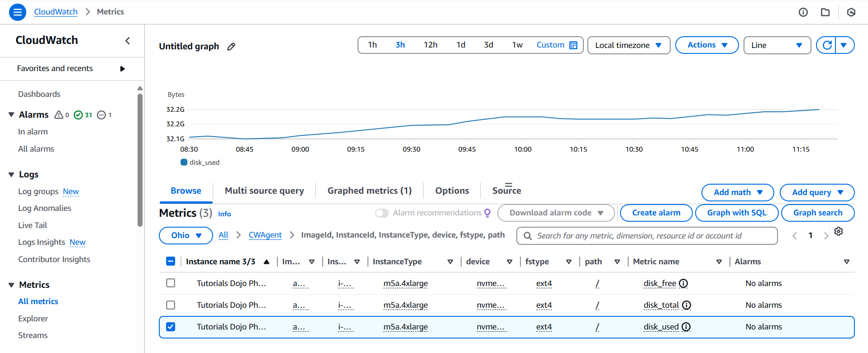
Task: Open the Add math dropdown
Action: [738, 192]
